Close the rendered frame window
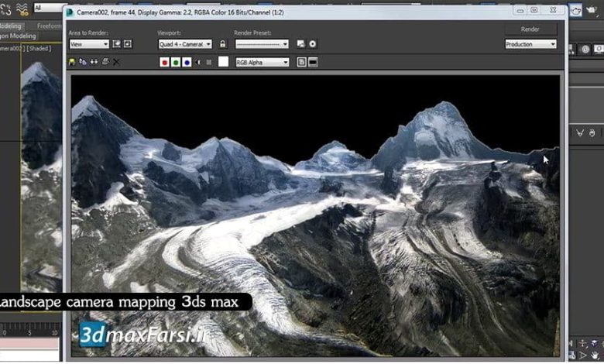This screenshot has width=604, height=364. point(553,11)
